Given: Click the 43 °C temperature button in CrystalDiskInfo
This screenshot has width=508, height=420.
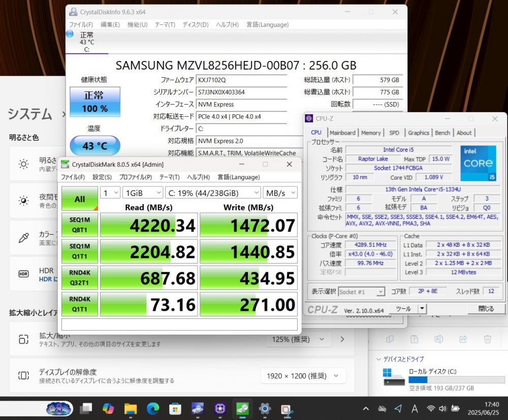Looking at the screenshot, I should 95,146.
